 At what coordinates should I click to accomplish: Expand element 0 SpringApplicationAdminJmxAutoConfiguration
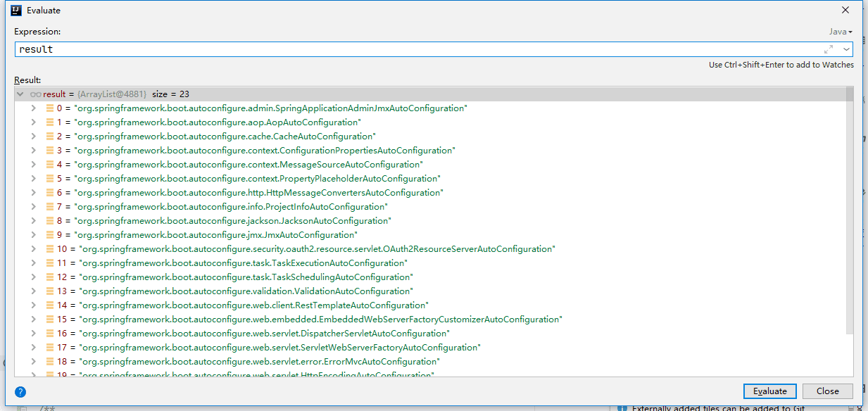pos(33,108)
